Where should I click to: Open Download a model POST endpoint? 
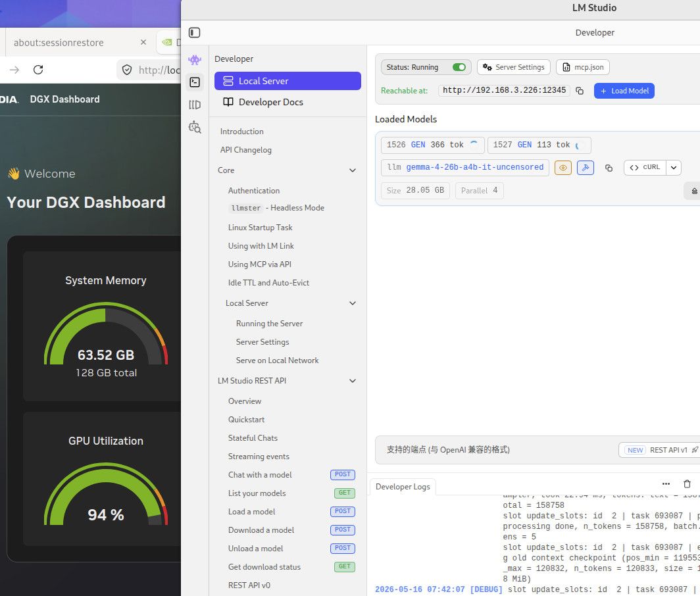[x=291, y=530]
